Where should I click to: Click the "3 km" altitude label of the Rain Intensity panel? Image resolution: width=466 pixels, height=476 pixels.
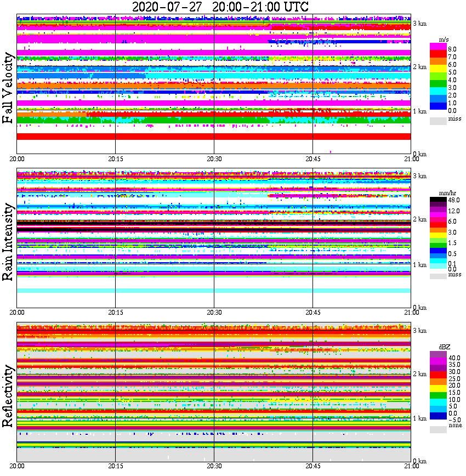[420, 176]
